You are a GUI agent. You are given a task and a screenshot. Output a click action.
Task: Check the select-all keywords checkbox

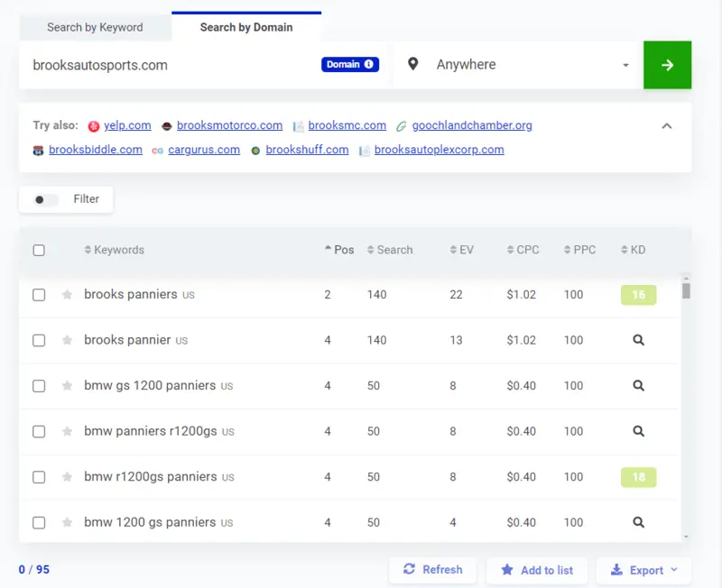pos(39,251)
